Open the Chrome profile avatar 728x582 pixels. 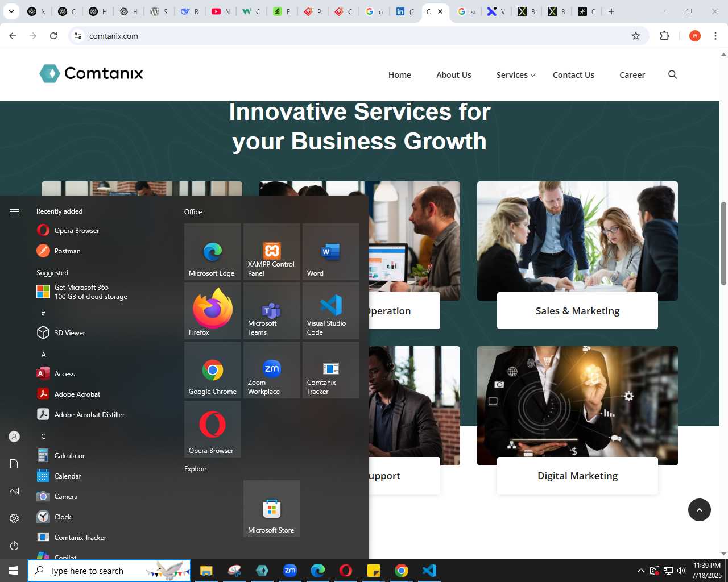coord(694,36)
